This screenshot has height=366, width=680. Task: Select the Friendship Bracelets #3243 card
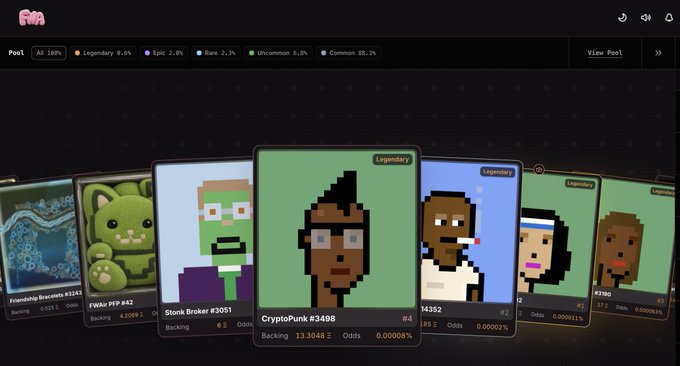[40, 247]
